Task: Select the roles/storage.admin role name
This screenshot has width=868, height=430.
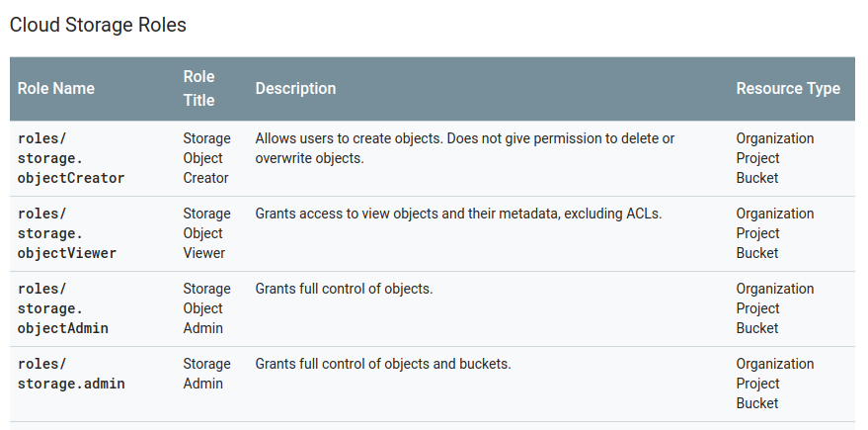Action: [71, 374]
